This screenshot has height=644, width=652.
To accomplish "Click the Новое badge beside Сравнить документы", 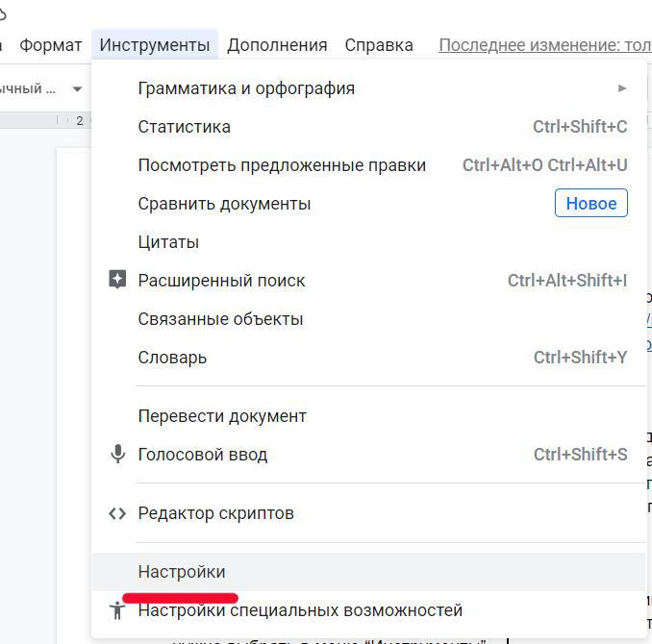I will click(x=590, y=204).
